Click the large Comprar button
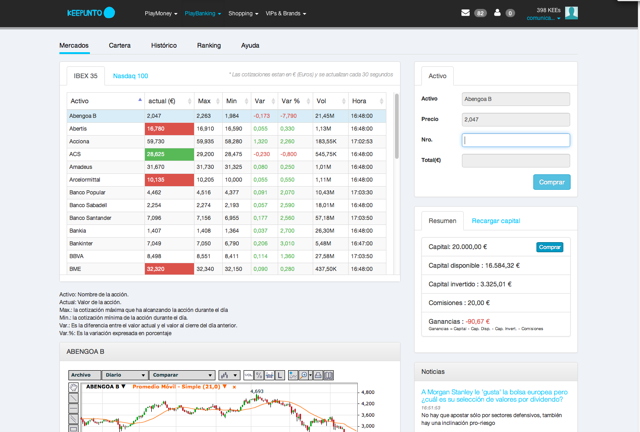This screenshot has height=432, width=640. (x=552, y=182)
